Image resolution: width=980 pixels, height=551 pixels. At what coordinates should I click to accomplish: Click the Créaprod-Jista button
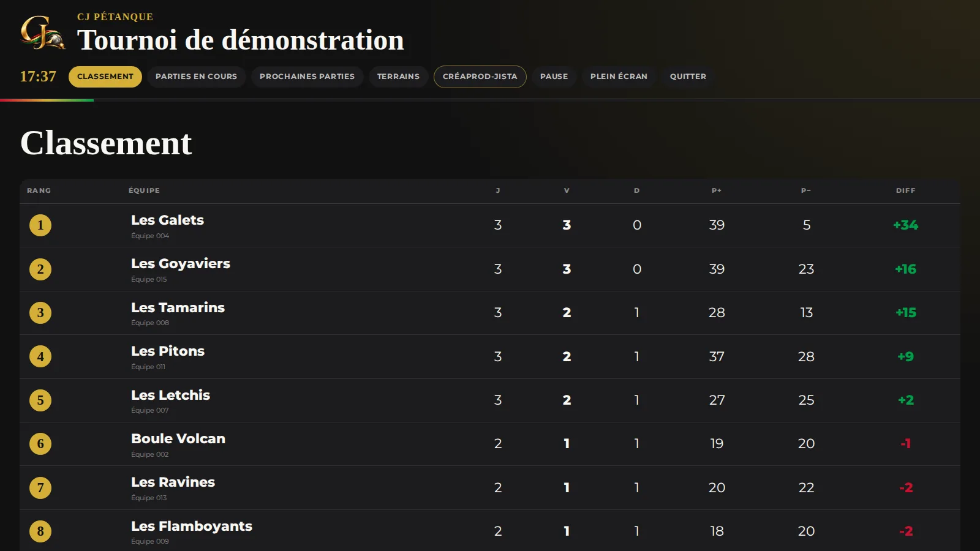tap(480, 77)
